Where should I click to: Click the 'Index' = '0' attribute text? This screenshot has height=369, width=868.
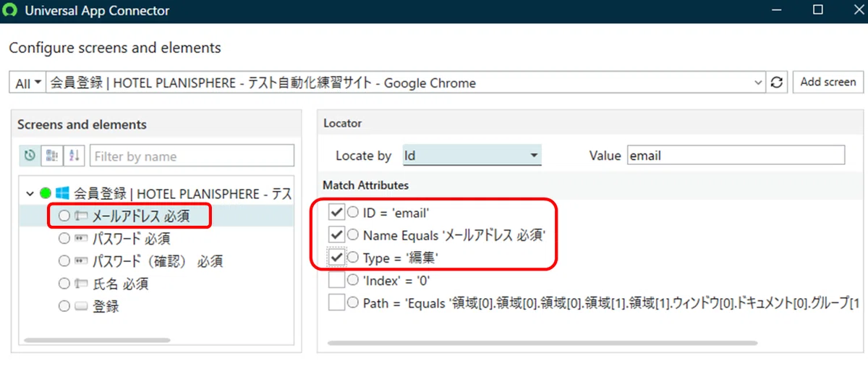click(397, 280)
